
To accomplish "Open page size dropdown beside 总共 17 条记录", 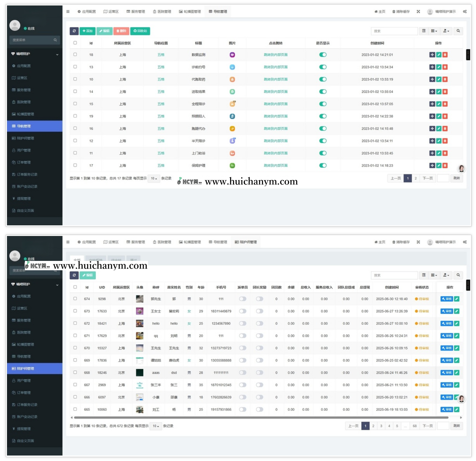I will point(154,179).
